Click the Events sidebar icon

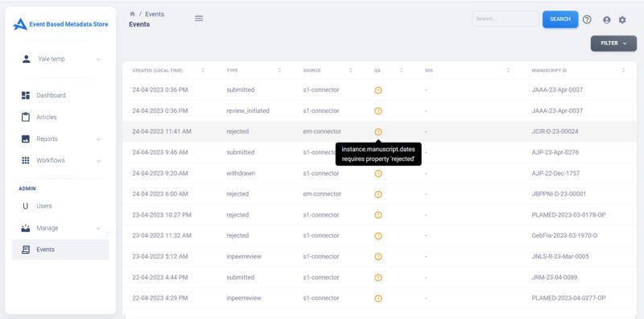pos(26,250)
